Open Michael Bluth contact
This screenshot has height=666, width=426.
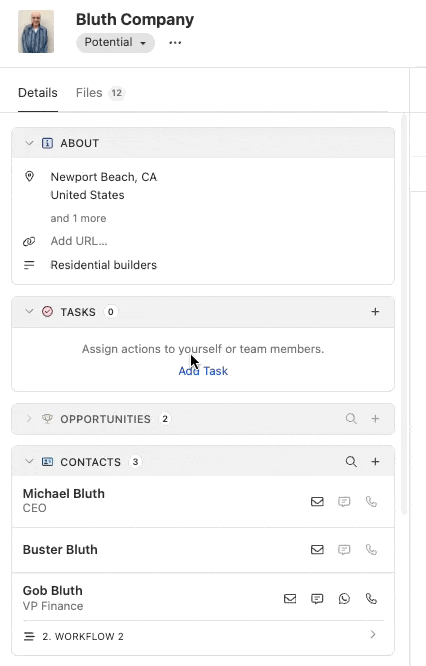pyautogui.click(x=64, y=494)
